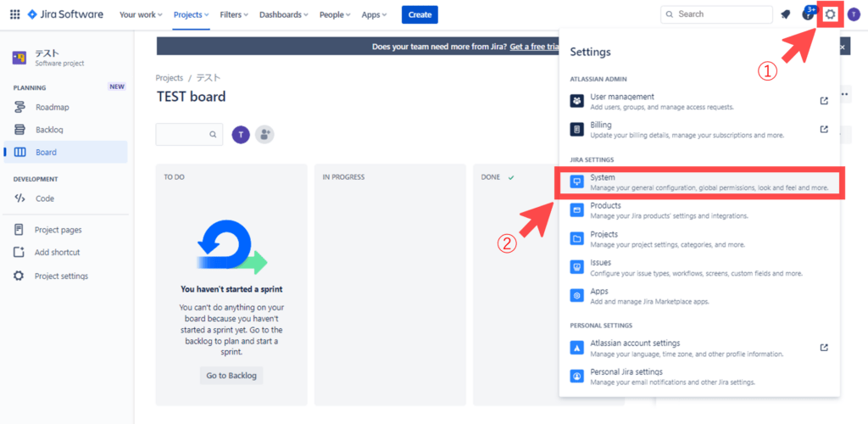Expand the Your work dropdown
Viewport: 868px width, 424px height.
[142, 14]
